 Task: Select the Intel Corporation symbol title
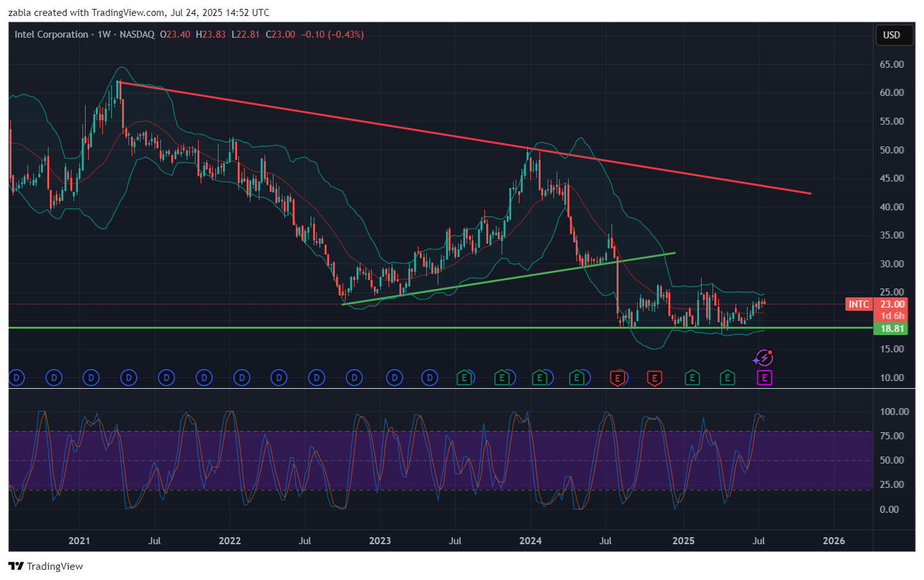(x=51, y=35)
